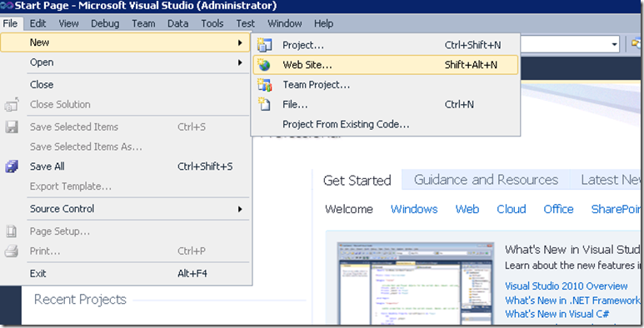Viewport: 644px width, 328px height.
Task: Open Visual Studio 2010 Overview link
Action: pyautogui.click(x=567, y=286)
